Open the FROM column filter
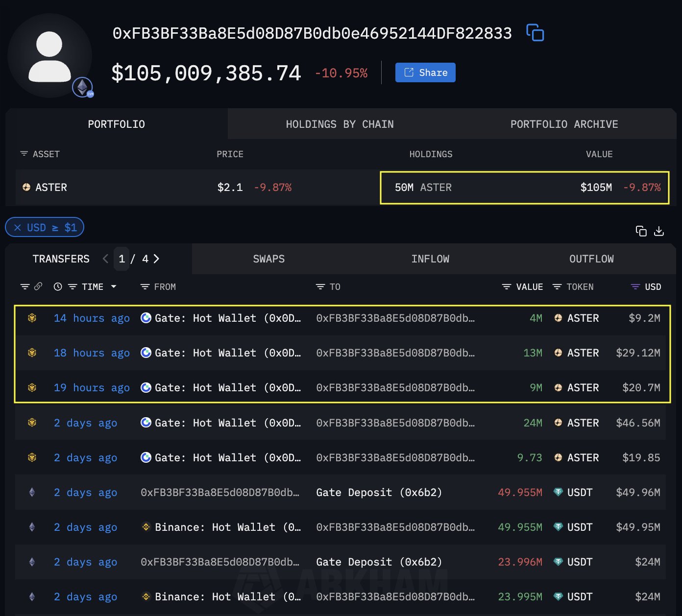The width and height of the screenshot is (682, 616). 145,287
